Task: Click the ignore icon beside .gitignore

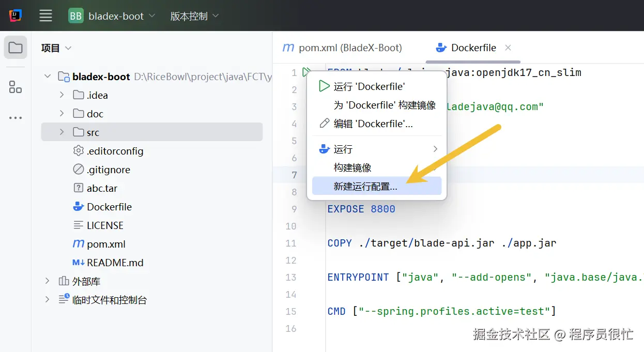Action: pyautogui.click(x=79, y=170)
